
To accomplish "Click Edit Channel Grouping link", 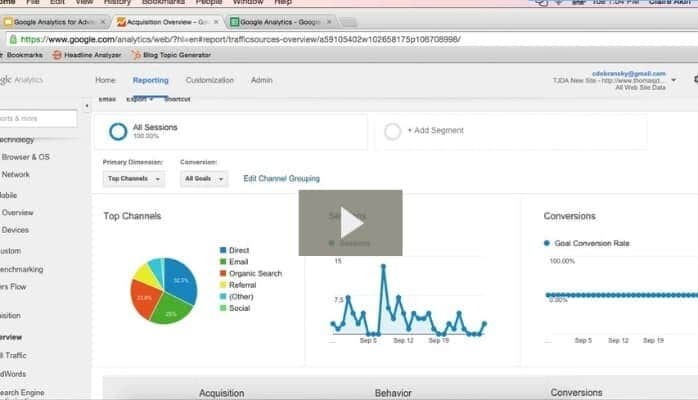I will (x=281, y=178).
